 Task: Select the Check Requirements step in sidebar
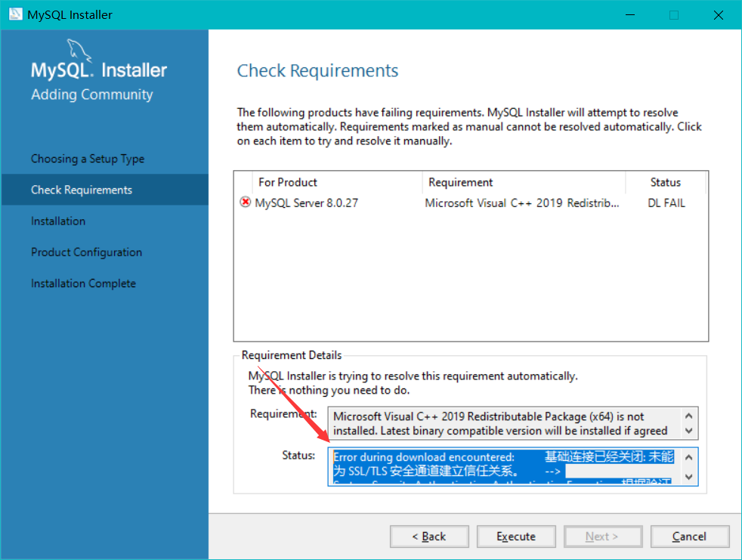click(x=104, y=190)
